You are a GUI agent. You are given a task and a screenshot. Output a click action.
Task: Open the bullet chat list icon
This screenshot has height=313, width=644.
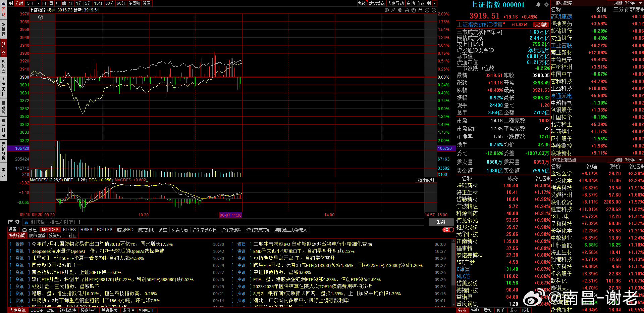coord(11,222)
